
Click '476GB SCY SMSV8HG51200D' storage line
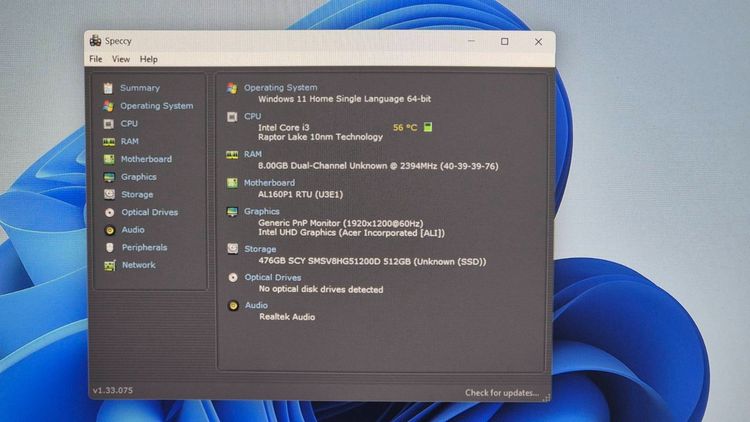372,261
